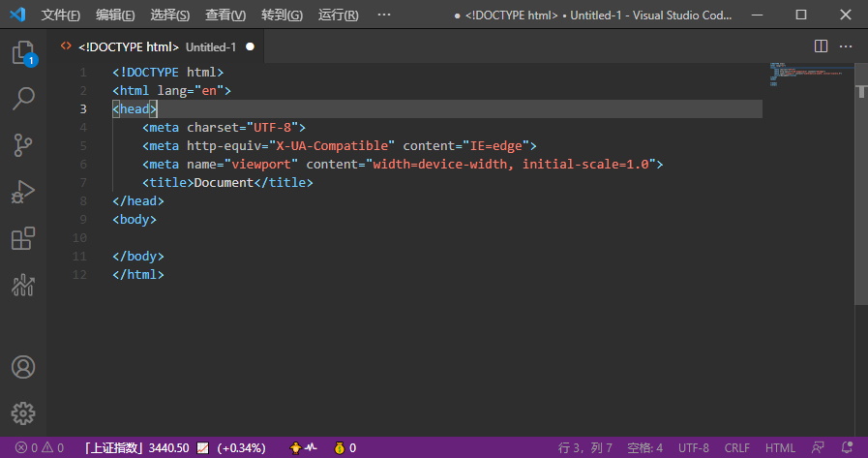Open the Search view in activity bar
This screenshot has height=458, width=868.
(23, 99)
